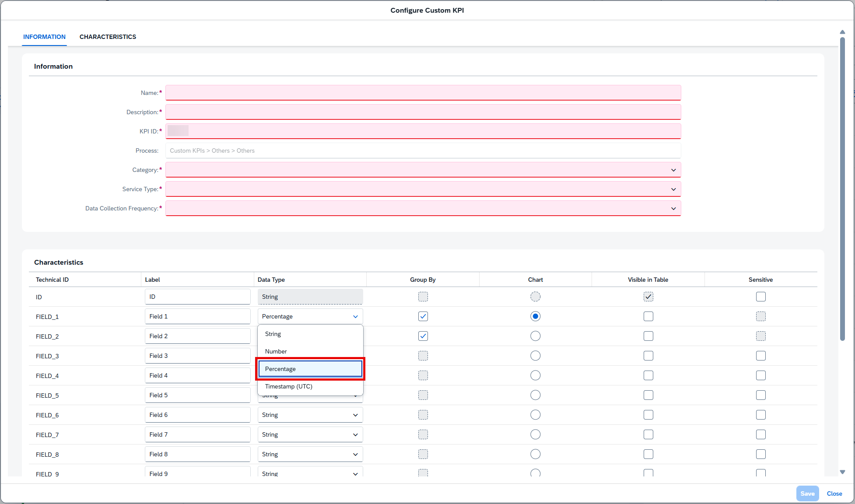Edit the Field 4 label input

coord(198,375)
